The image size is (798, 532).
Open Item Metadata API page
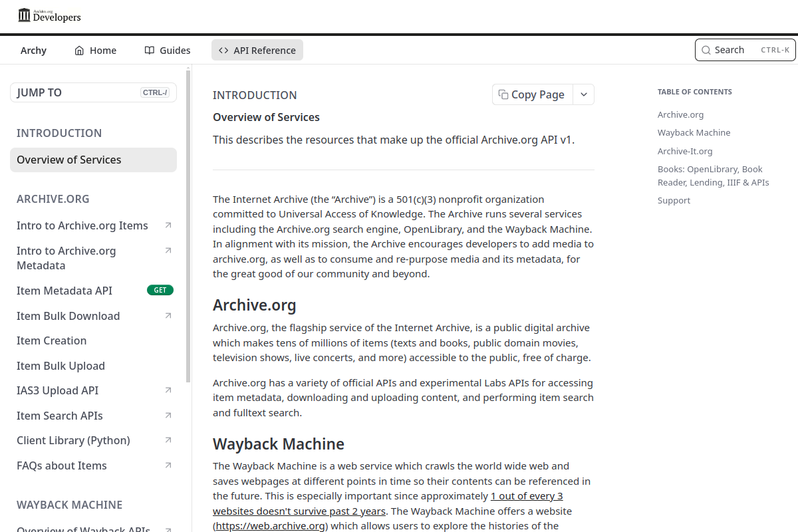pos(93,291)
